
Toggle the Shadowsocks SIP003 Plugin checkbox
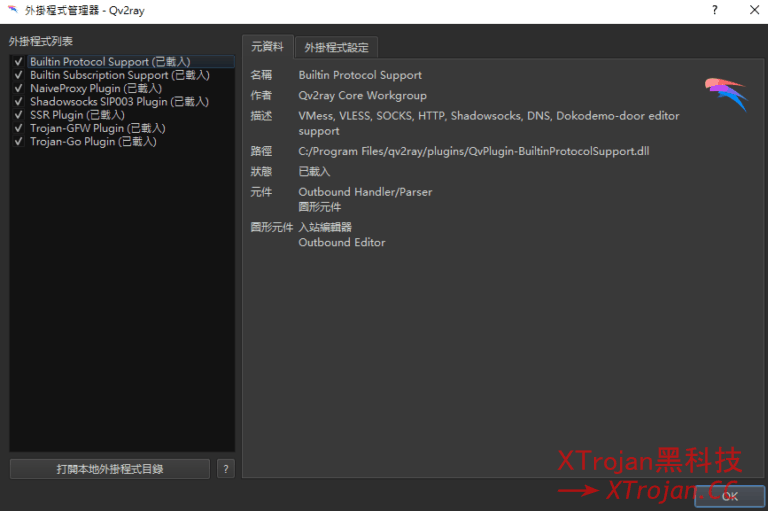click(x=19, y=102)
